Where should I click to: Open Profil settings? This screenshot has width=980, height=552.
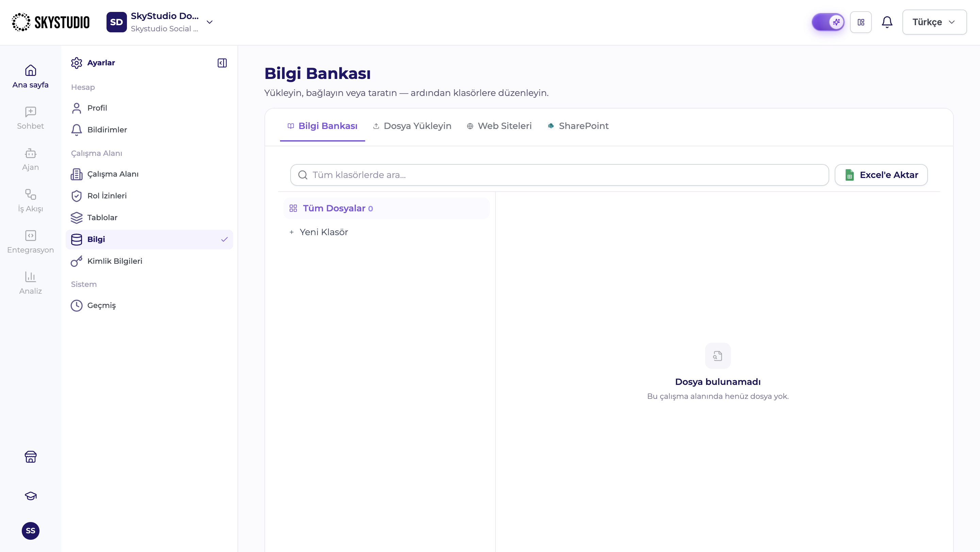149,108
